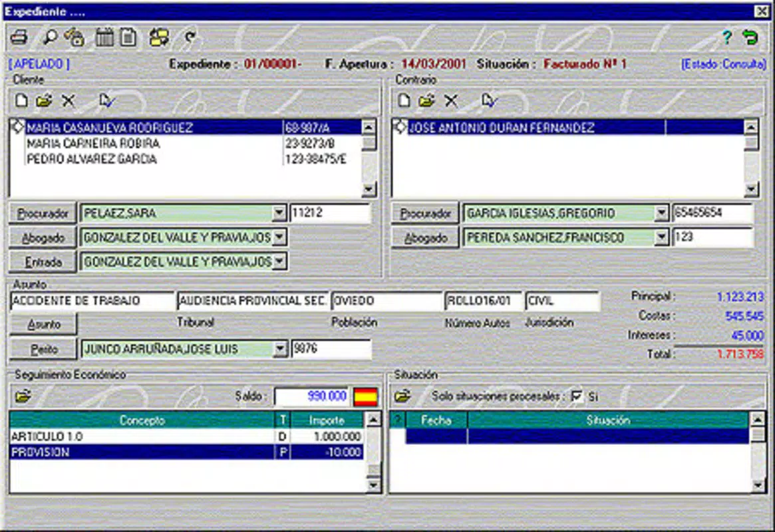Click the client list scroll-down arrow
The image size is (775, 532).
tap(369, 189)
